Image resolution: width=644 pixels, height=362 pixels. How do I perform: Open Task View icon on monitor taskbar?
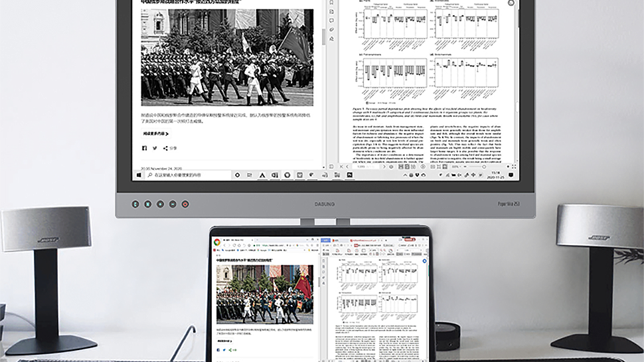tap(250, 175)
